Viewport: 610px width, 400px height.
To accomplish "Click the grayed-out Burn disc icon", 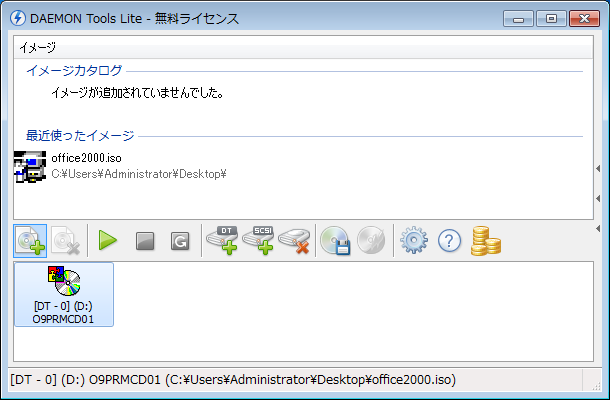I will point(371,240).
